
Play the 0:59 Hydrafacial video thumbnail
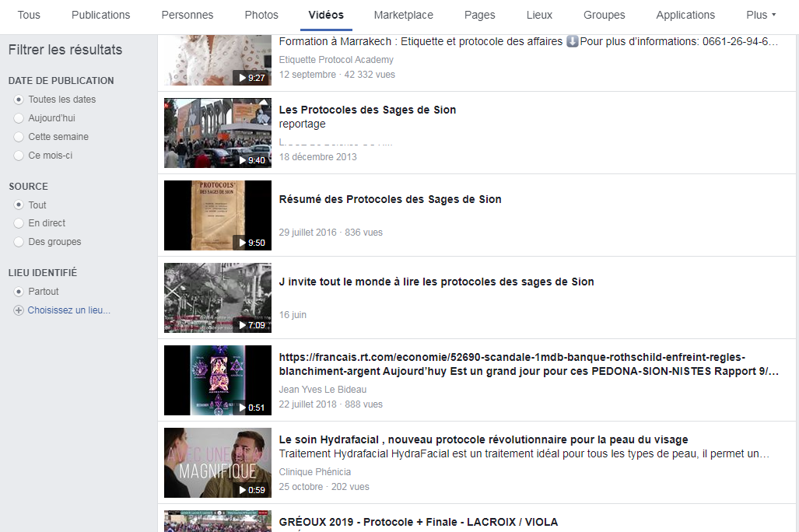[218, 464]
